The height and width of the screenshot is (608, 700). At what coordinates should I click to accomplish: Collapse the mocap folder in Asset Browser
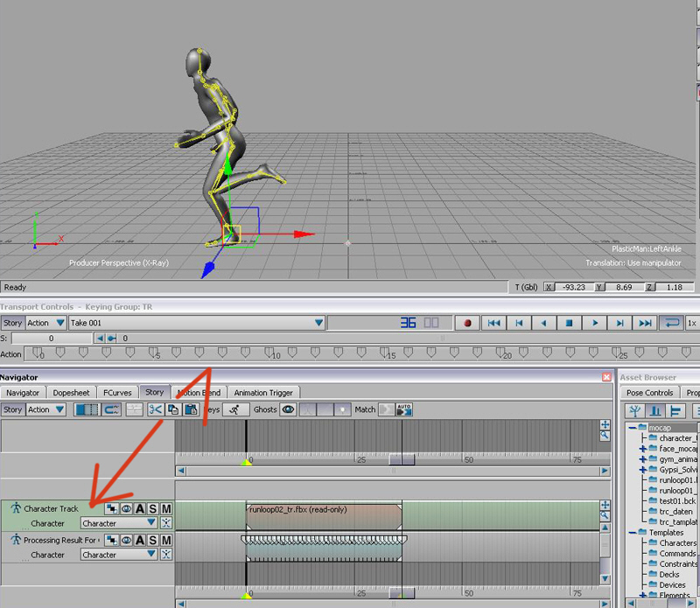point(632,427)
